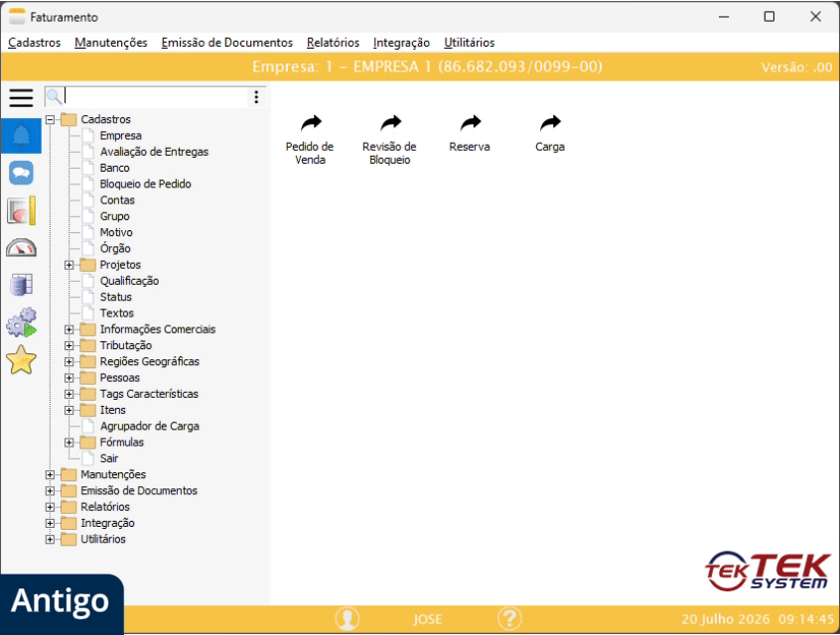
Task: Click the Empresa 1 header banner text
Action: click(x=427, y=66)
